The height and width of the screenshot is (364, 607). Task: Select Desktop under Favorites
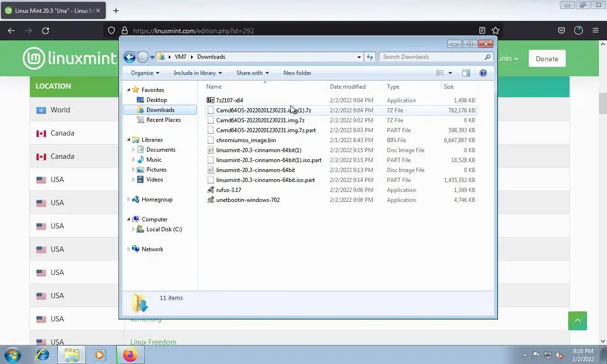click(156, 100)
